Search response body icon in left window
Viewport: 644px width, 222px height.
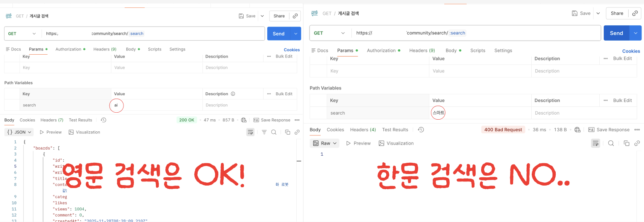click(x=274, y=132)
